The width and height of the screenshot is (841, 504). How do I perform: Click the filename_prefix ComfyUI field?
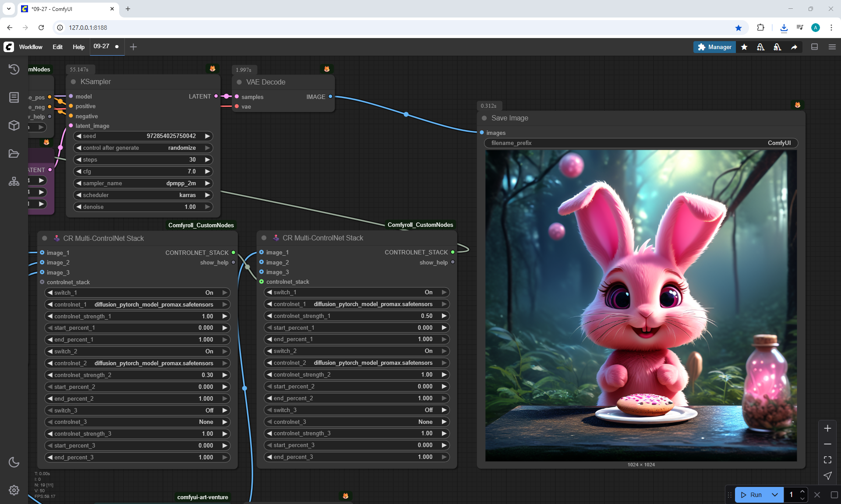click(x=640, y=143)
